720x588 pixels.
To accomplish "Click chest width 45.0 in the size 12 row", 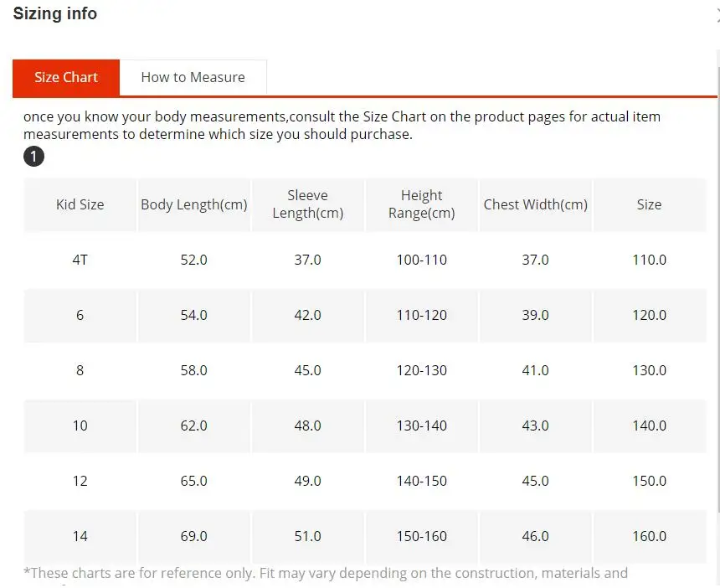I will point(536,481).
